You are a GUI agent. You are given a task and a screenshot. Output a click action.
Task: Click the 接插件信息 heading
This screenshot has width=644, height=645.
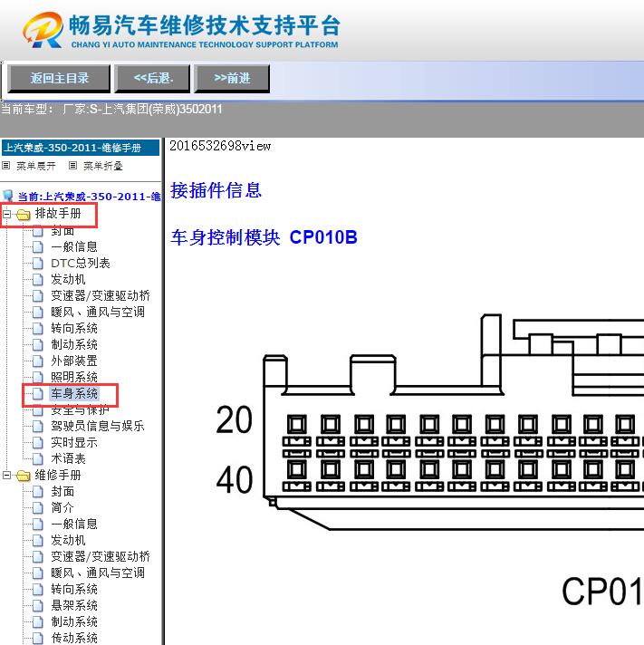pyautogui.click(x=216, y=190)
